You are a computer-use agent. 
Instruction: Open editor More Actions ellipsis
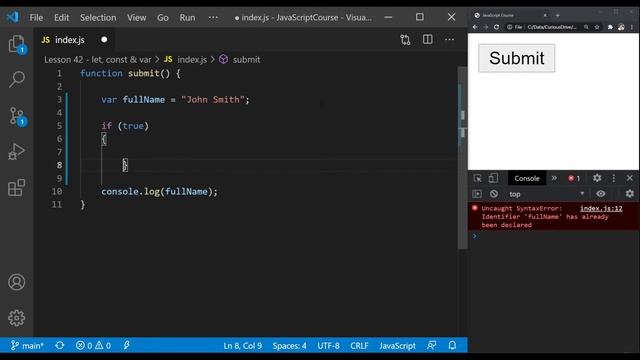click(x=449, y=39)
